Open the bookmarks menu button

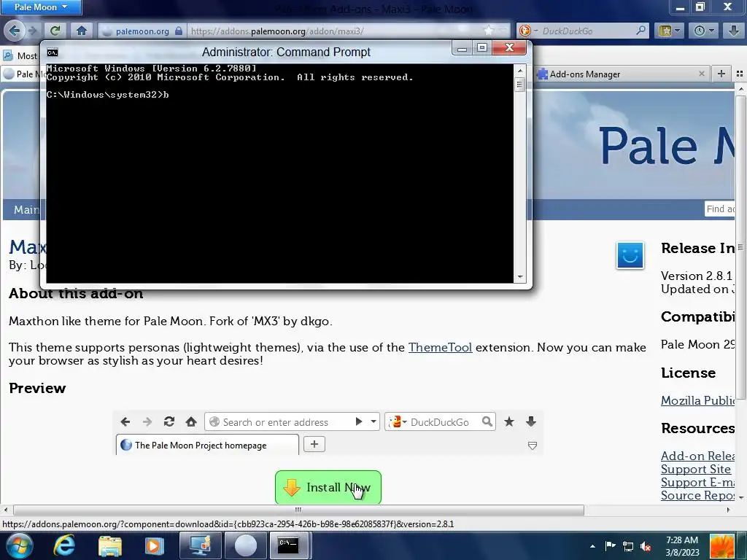(x=669, y=31)
